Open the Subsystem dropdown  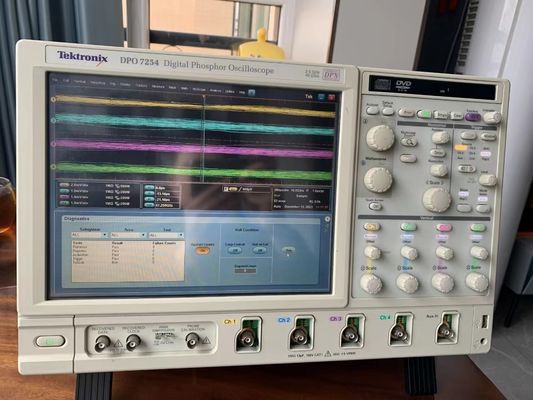90,235
